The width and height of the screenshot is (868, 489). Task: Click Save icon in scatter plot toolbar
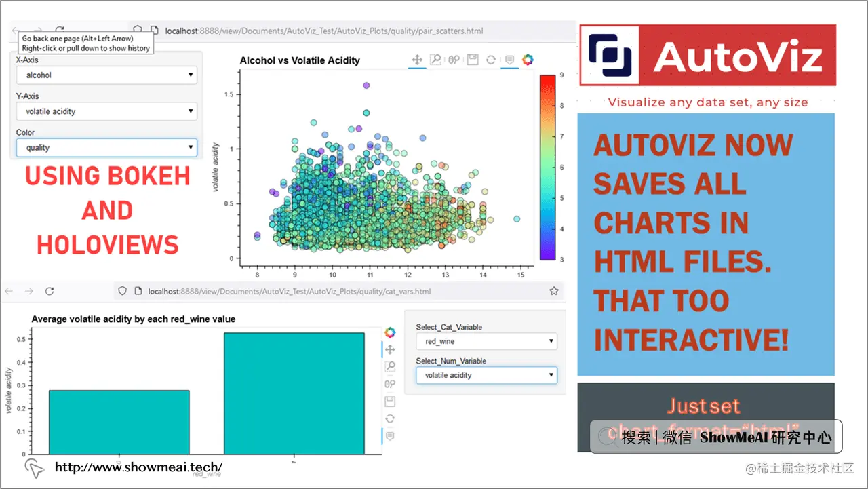tap(473, 60)
